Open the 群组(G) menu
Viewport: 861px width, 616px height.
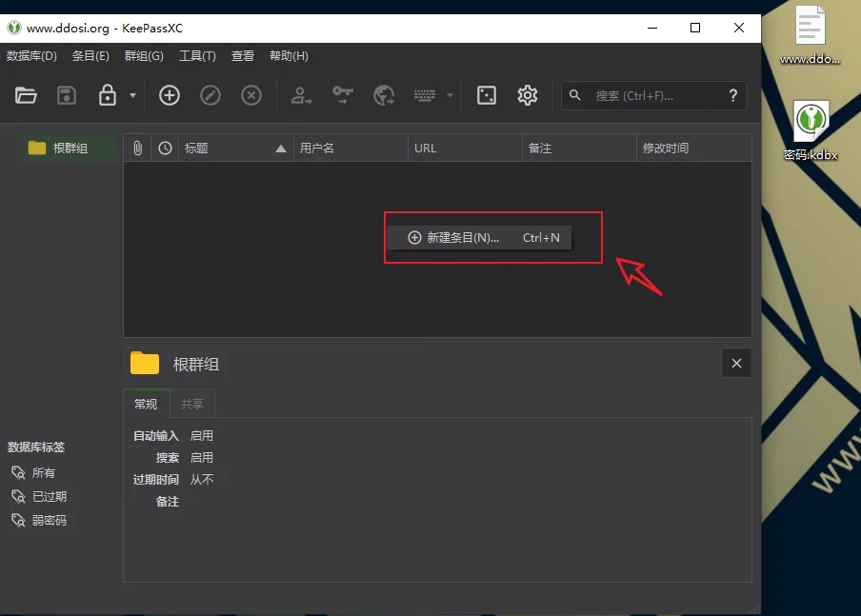point(144,56)
